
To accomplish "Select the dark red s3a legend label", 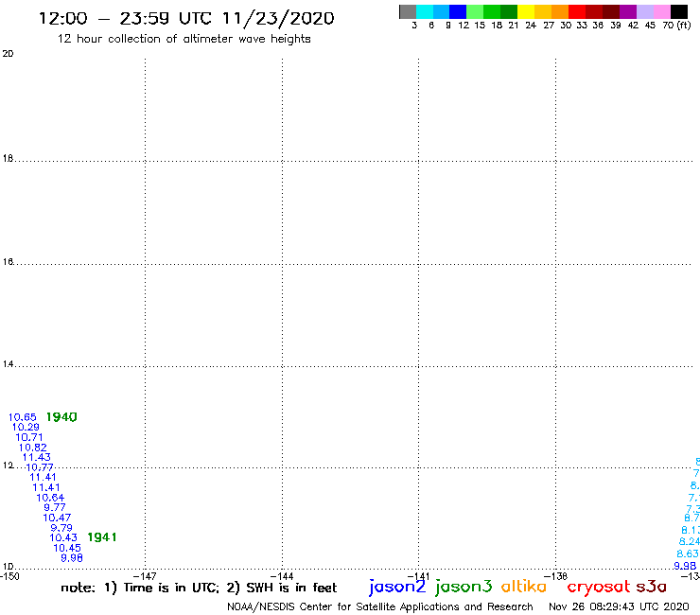I will [651, 587].
